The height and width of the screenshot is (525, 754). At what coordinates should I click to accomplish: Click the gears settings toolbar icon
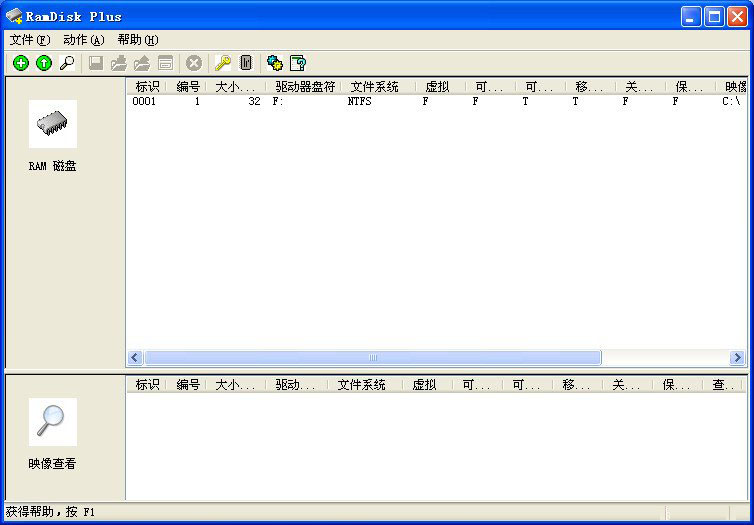pos(274,63)
